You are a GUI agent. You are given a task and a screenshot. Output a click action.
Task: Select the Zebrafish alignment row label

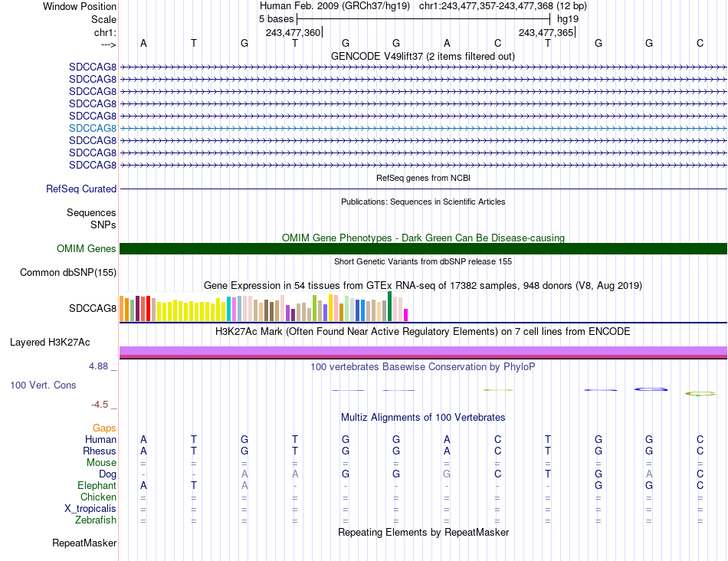(96, 520)
